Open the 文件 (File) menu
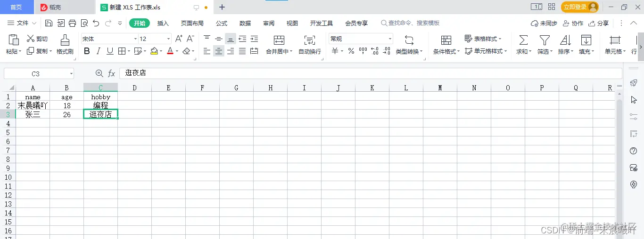 click(x=22, y=23)
